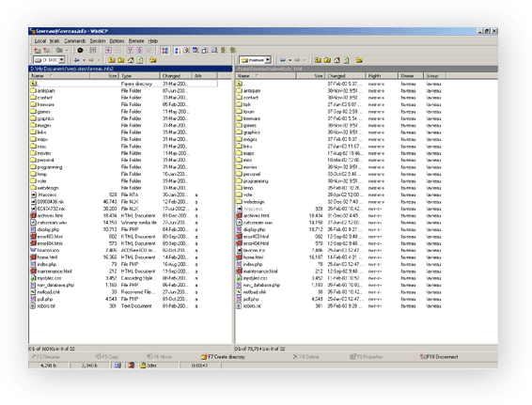Open the Remote menu
This screenshot has width=532, height=405.
click(136, 40)
